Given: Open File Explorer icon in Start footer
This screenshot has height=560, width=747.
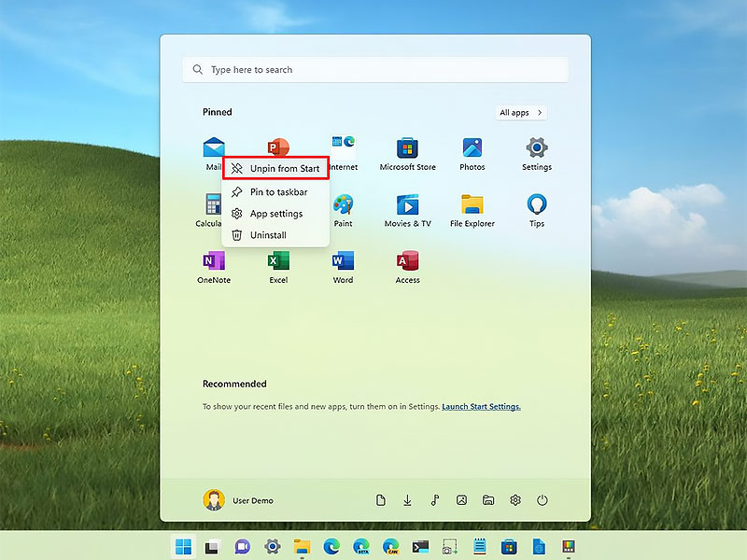Looking at the screenshot, I should coord(488,500).
